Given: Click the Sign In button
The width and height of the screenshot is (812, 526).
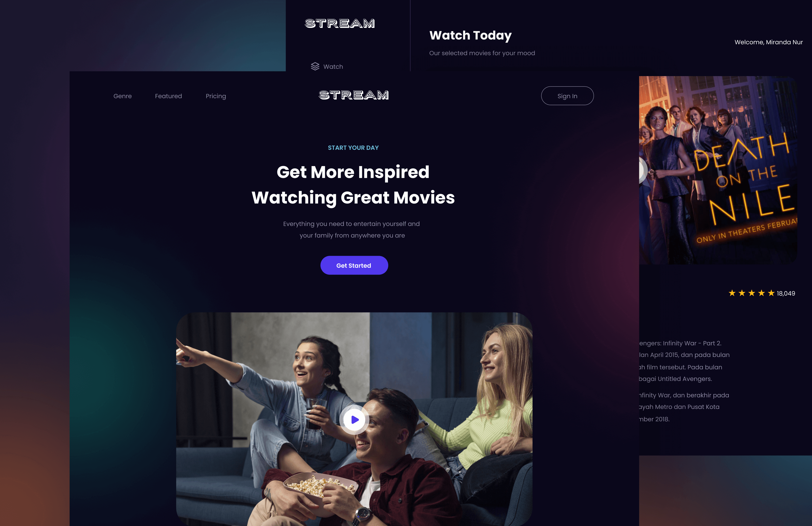Looking at the screenshot, I should coord(566,95).
